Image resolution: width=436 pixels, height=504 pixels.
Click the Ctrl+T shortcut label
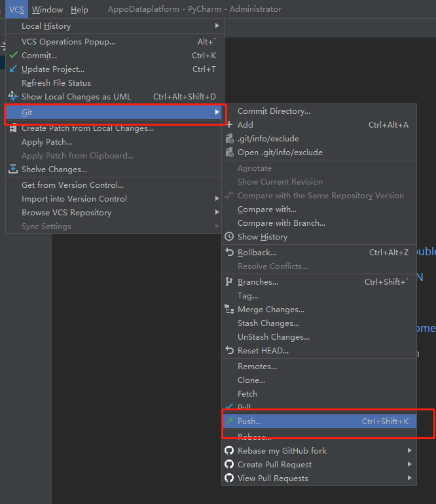point(204,69)
